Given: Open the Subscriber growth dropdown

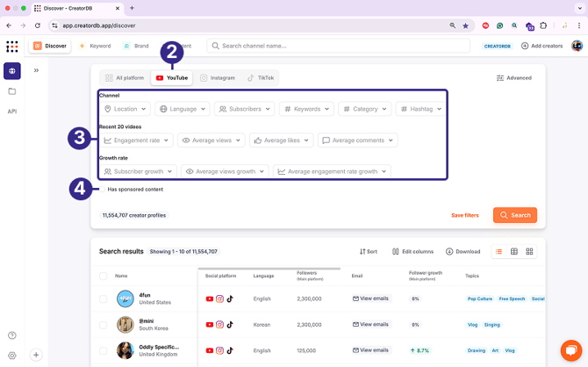Looking at the screenshot, I should point(138,171).
